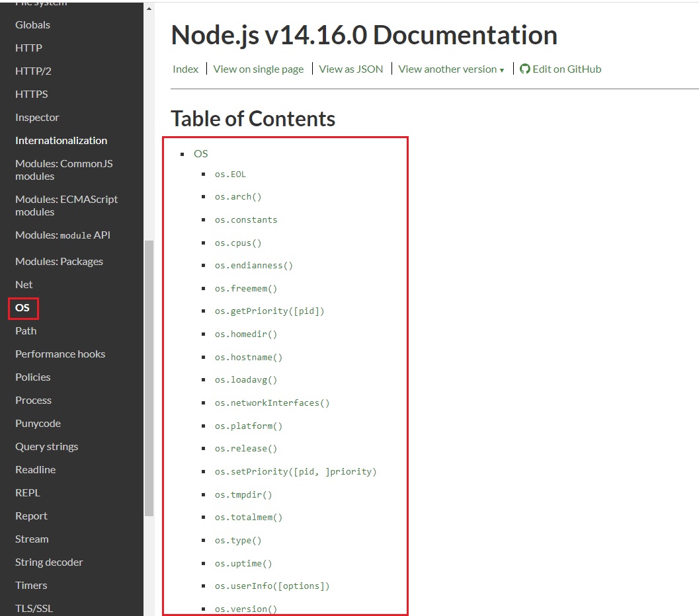Open REPL in the sidebar
699x616 pixels.
tap(28, 493)
